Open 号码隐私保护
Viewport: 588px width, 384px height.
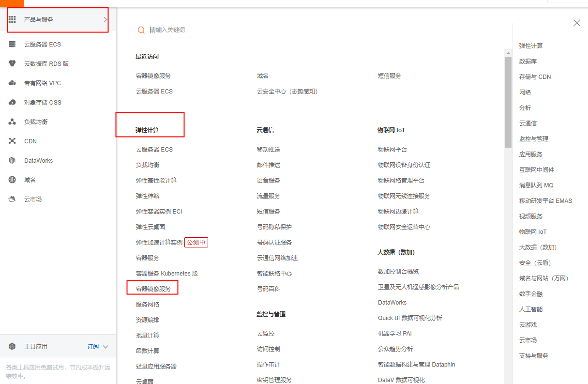[x=274, y=227]
